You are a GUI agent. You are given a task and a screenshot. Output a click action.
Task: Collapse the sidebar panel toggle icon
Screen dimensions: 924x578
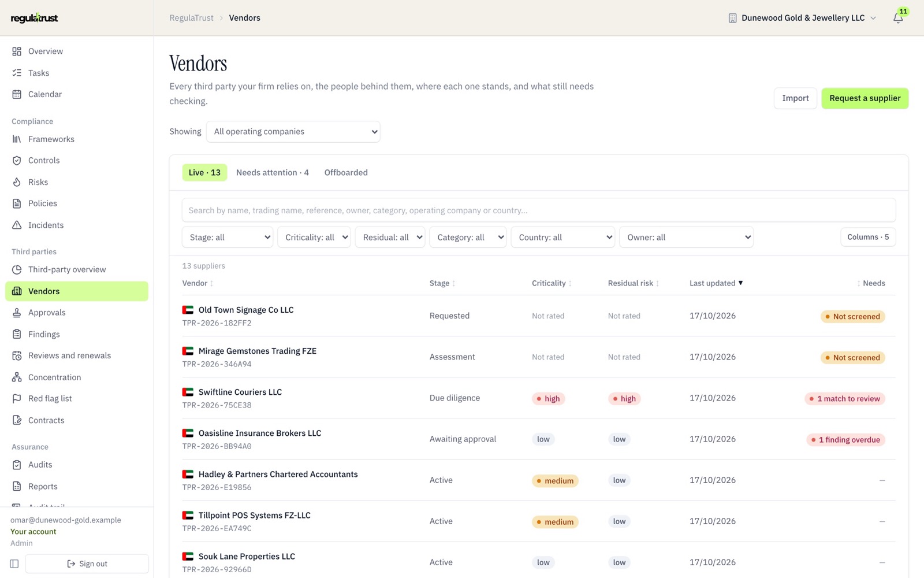[14, 564]
